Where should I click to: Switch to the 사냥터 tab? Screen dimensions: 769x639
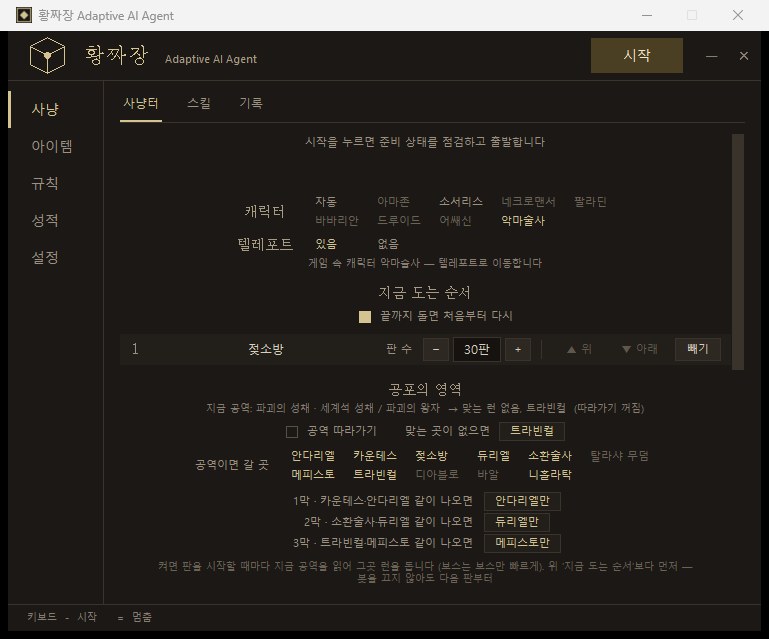click(x=141, y=103)
